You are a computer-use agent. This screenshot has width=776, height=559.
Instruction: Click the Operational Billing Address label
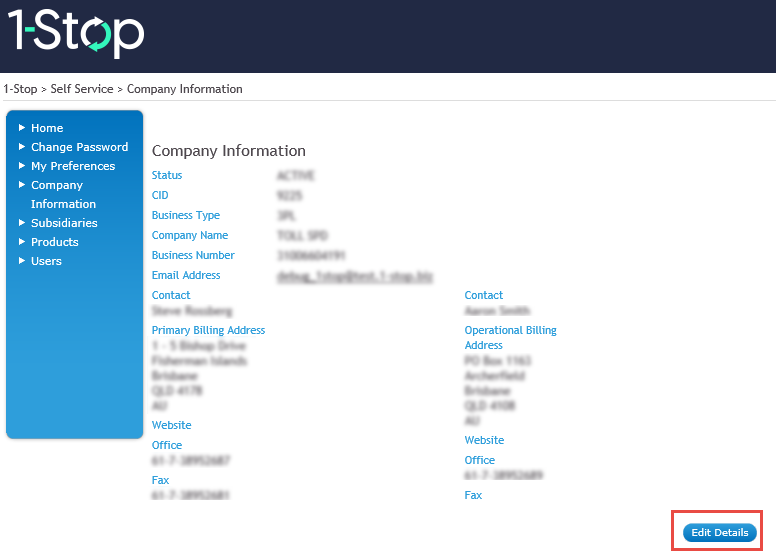[x=510, y=337]
